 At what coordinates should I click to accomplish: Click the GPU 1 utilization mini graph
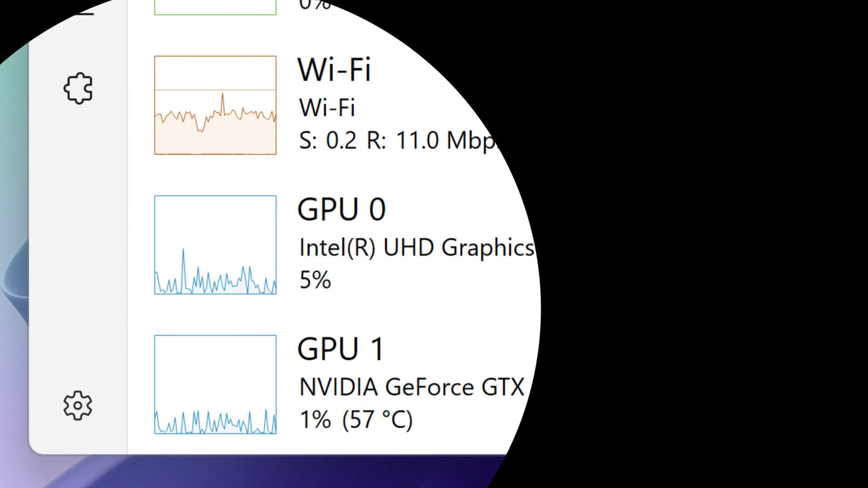pyautogui.click(x=215, y=385)
